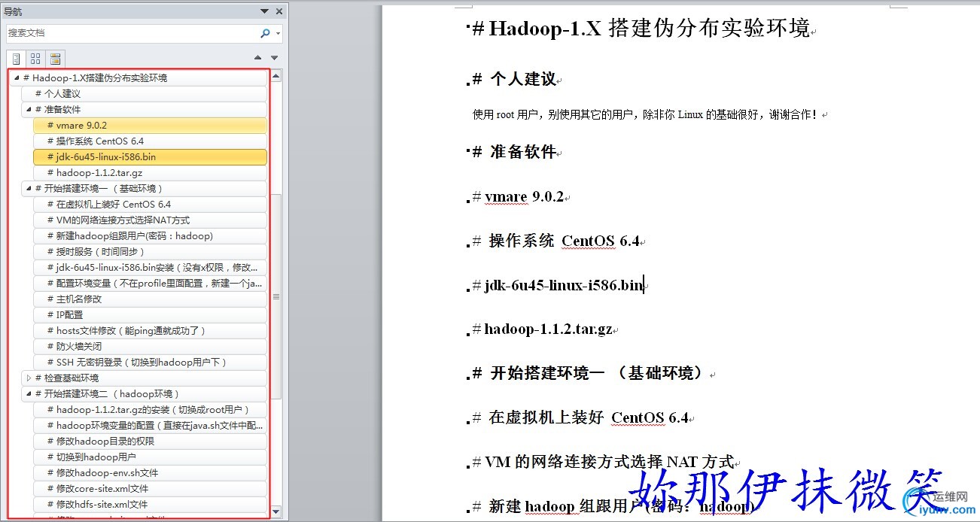Select hadoop环境变量的配置 navigation row
This screenshot has width=980, height=522.
150,425
